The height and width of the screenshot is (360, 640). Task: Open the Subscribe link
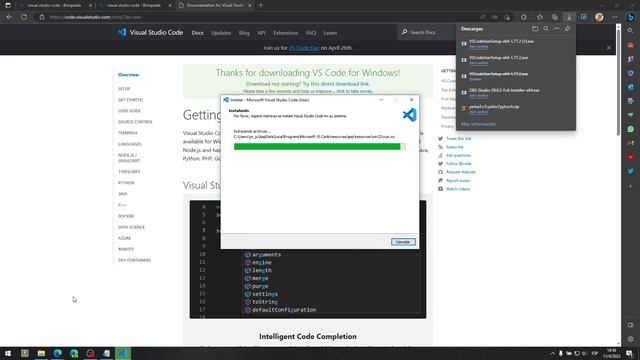point(455,147)
